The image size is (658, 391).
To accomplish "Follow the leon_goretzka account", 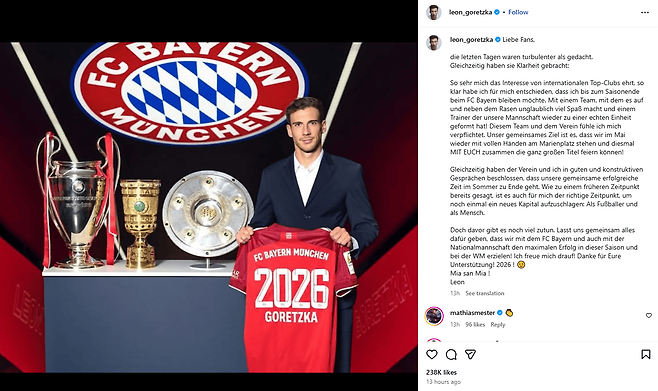I will [x=518, y=13].
